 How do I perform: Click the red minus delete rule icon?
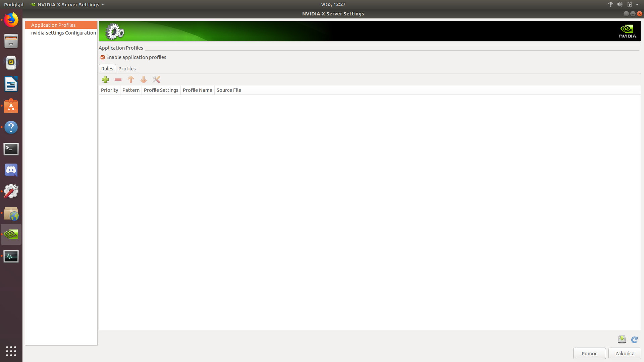[x=118, y=79]
